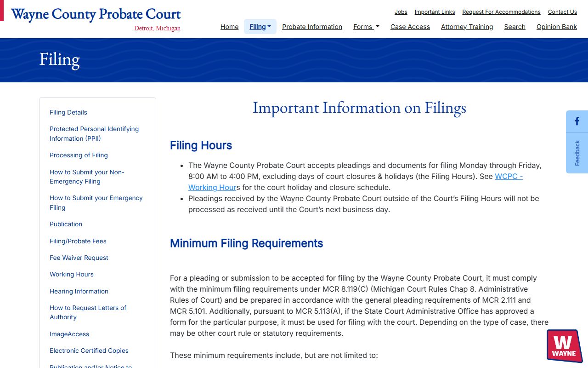Click the Jobs link in the top bar
This screenshot has height=368, width=588.
[x=401, y=12]
